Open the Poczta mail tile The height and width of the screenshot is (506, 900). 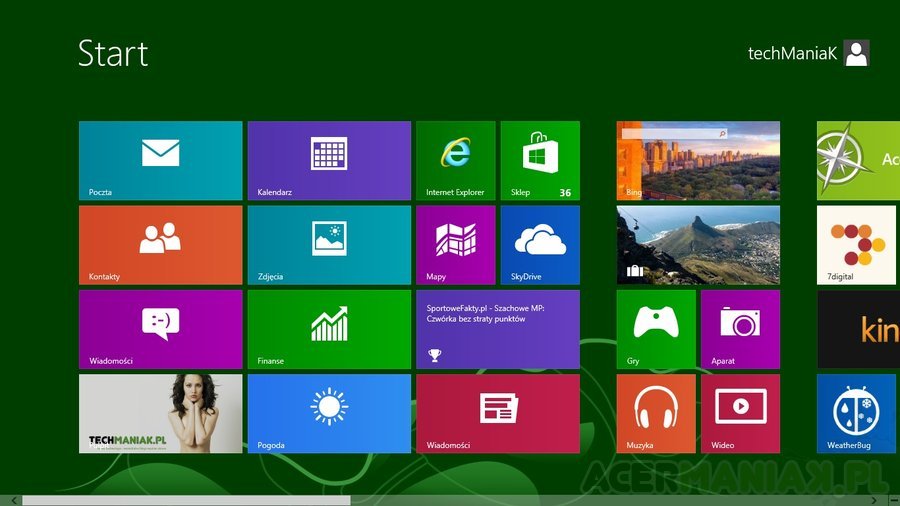(x=161, y=161)
